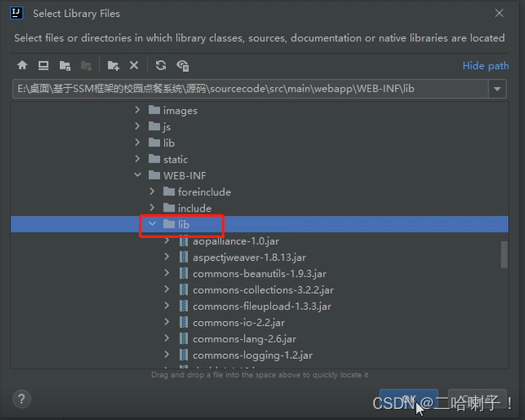Image resolution: width=525 pixels, height=420 pixels.
Task: Toggle show hidden files icon
Action: (183, 66)
